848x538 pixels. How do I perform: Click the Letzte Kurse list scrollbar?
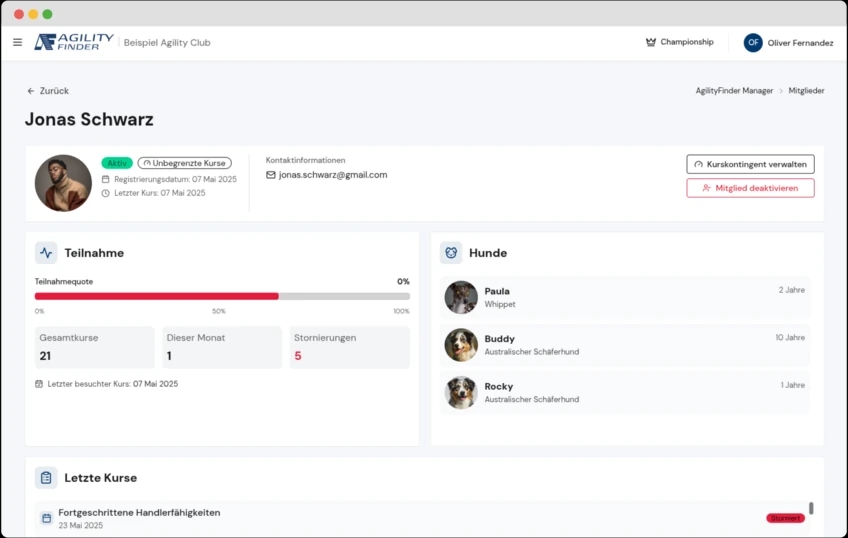click(811, 508)
